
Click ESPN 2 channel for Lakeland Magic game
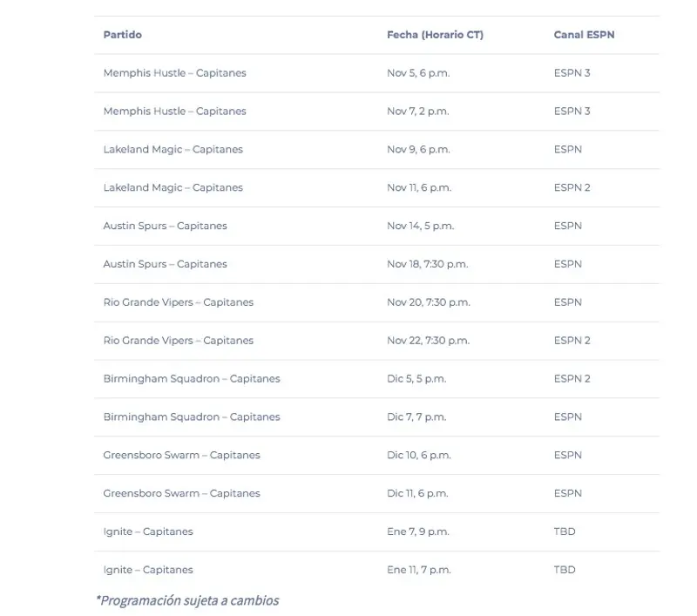pos(572,187)
